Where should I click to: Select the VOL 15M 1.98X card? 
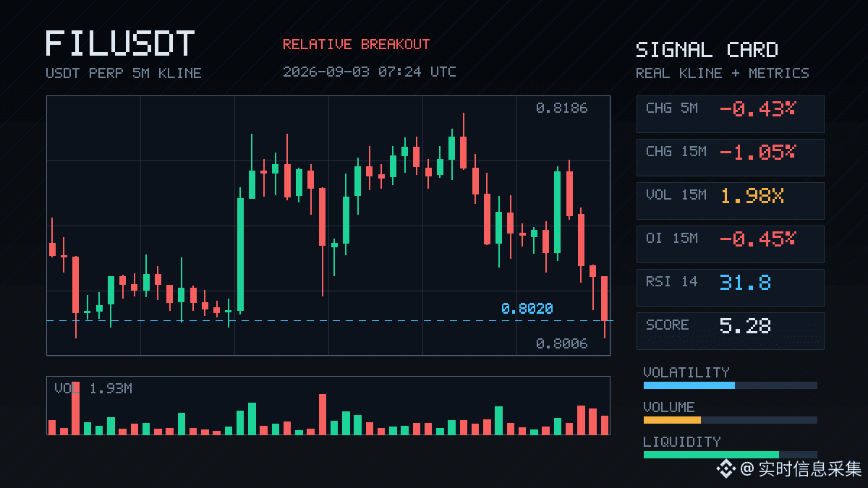pos(730,201)
